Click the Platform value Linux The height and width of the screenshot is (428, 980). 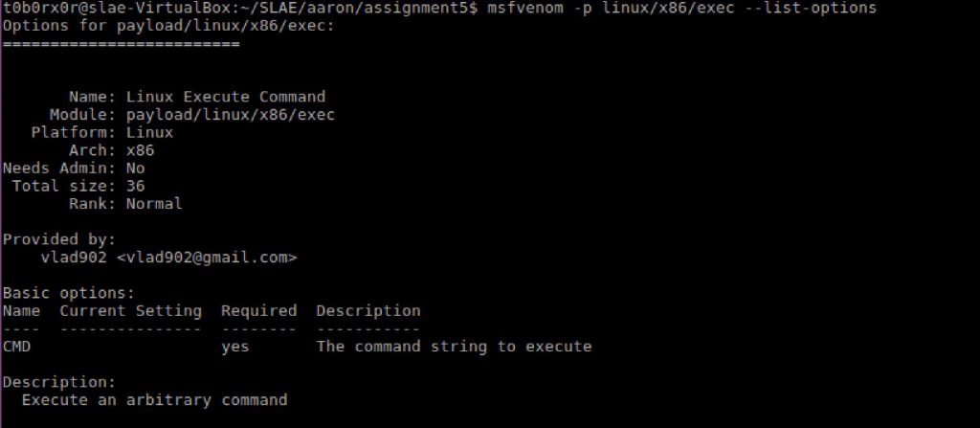(x=150, y=133)
